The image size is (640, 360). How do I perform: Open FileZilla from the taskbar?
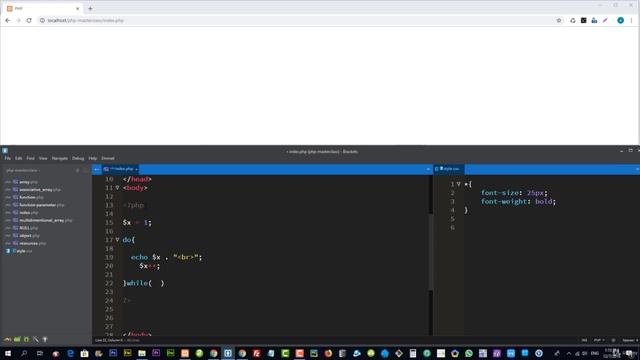(256, 353)
